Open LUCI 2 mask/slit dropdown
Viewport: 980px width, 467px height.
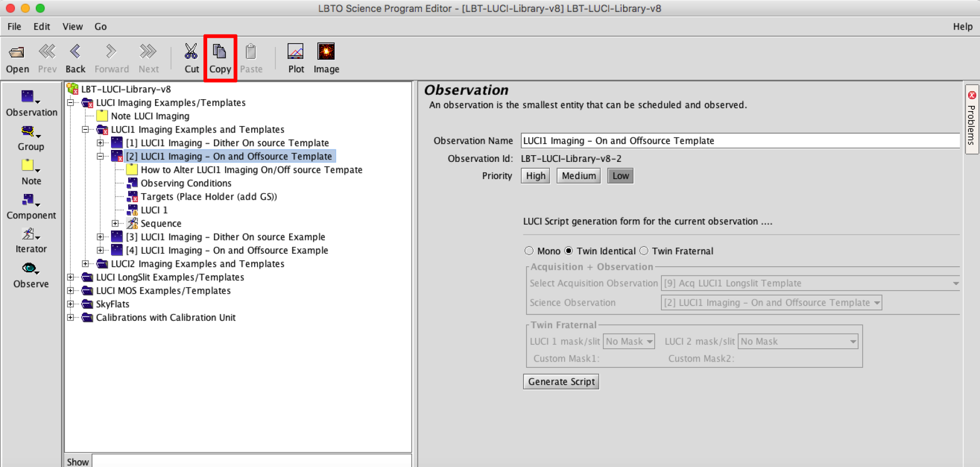(798, 342)
